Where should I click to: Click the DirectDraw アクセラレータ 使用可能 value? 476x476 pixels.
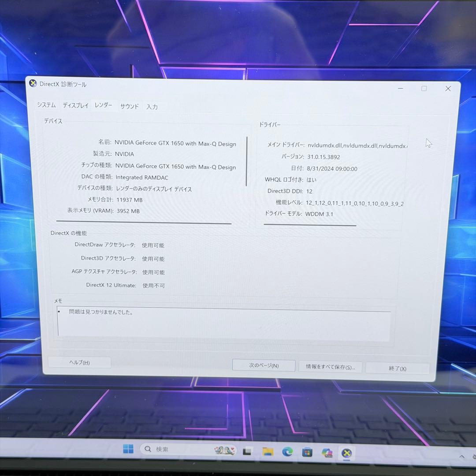pos(153,245)
